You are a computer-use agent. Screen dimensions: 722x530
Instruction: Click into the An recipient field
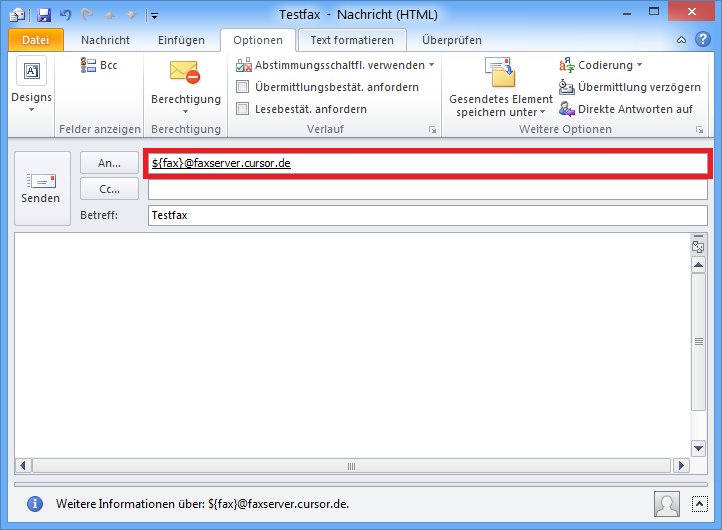[428, 163]
